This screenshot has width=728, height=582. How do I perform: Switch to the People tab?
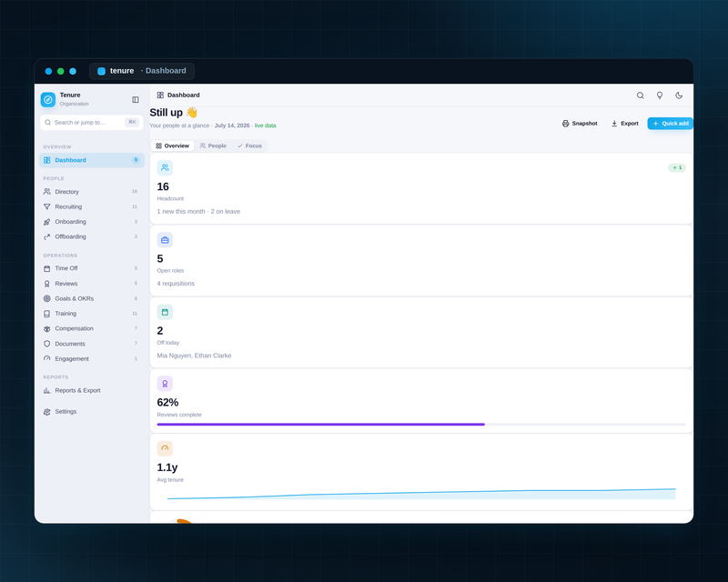213,145
